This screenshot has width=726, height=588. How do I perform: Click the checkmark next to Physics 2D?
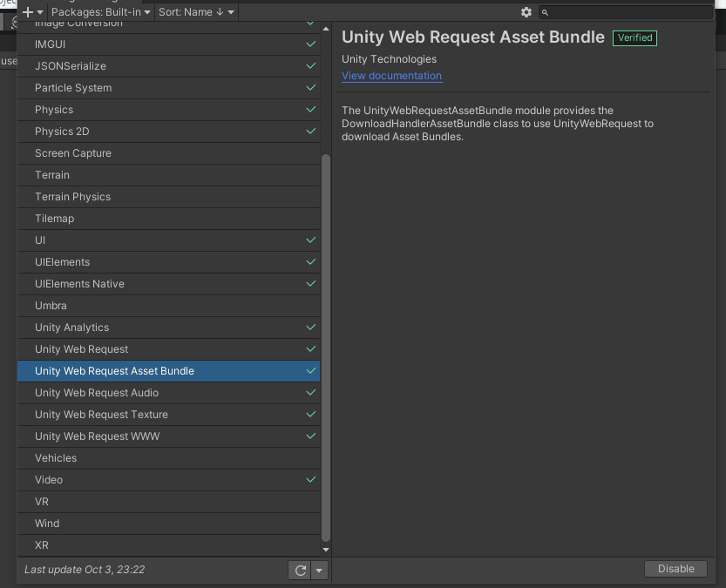point(310,132)
